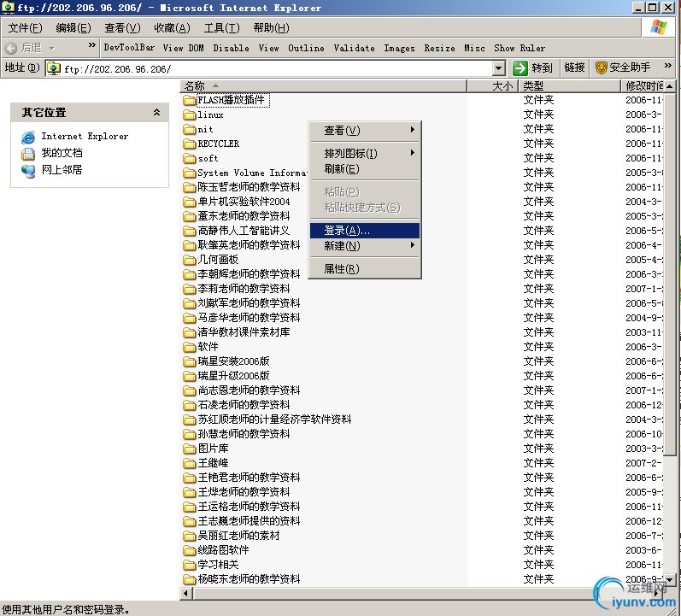Click Show Ruler in the developer toolbar

[x=520, y=48]
